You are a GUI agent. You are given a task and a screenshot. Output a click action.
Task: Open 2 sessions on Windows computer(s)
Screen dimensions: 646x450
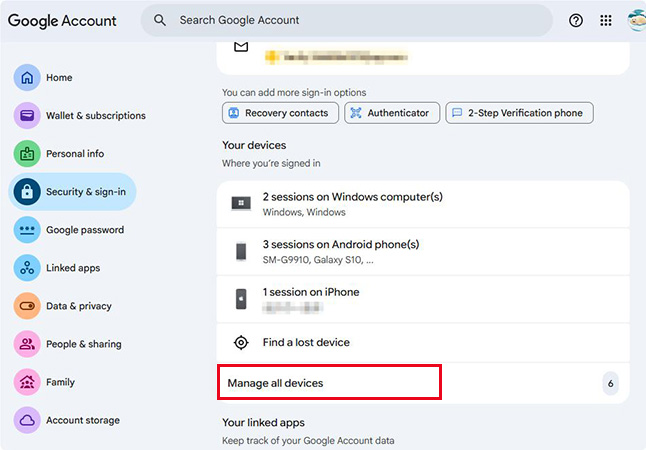[423, 204]
